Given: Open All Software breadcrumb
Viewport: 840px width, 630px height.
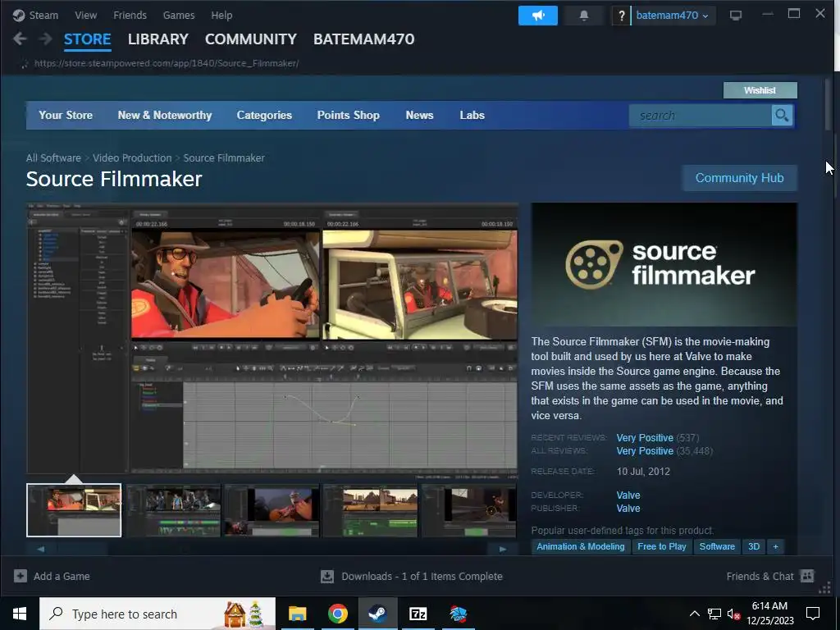Looking at the screenshot, I should (53, 158).
